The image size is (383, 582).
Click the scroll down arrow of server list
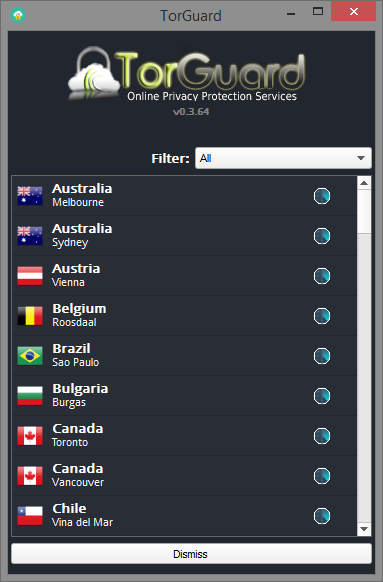pyautogui.click(x=364, y=529)
